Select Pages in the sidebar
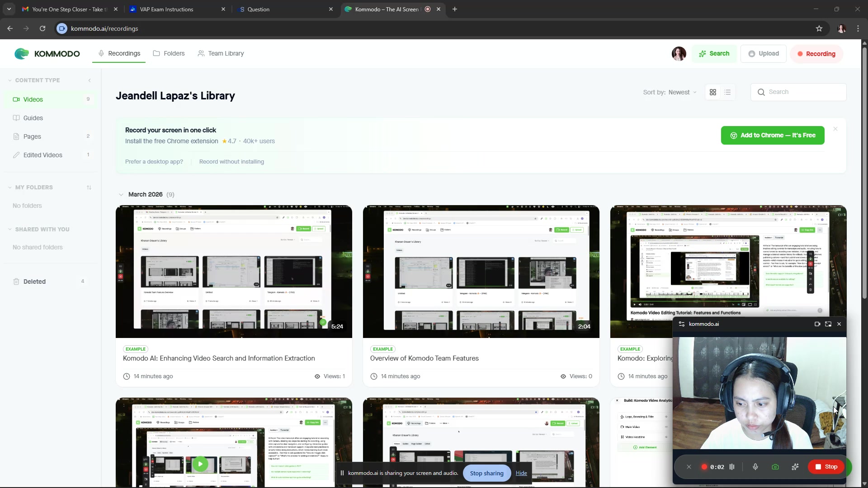 pos(50,136)
